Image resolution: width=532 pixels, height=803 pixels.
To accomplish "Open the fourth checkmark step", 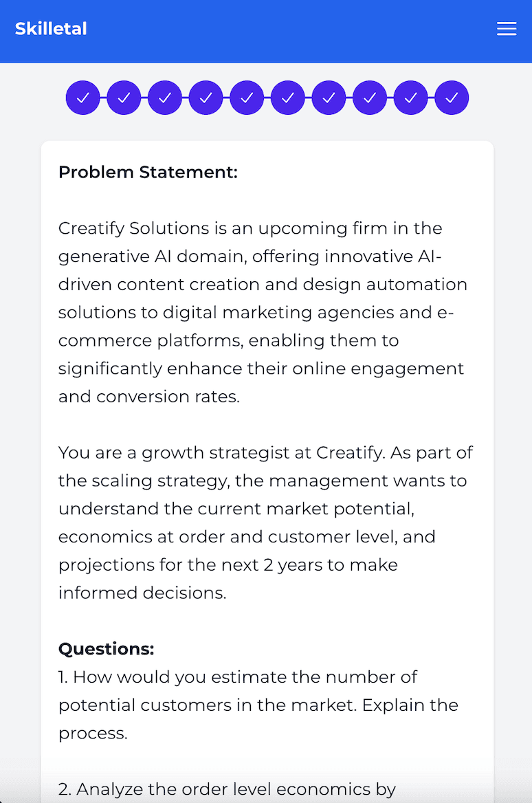I will point(206,98).
